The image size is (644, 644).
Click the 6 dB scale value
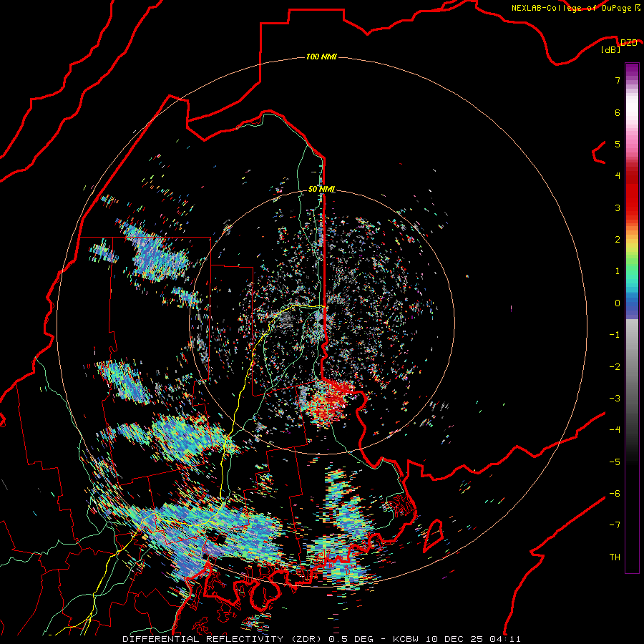(x=618, y=112)
